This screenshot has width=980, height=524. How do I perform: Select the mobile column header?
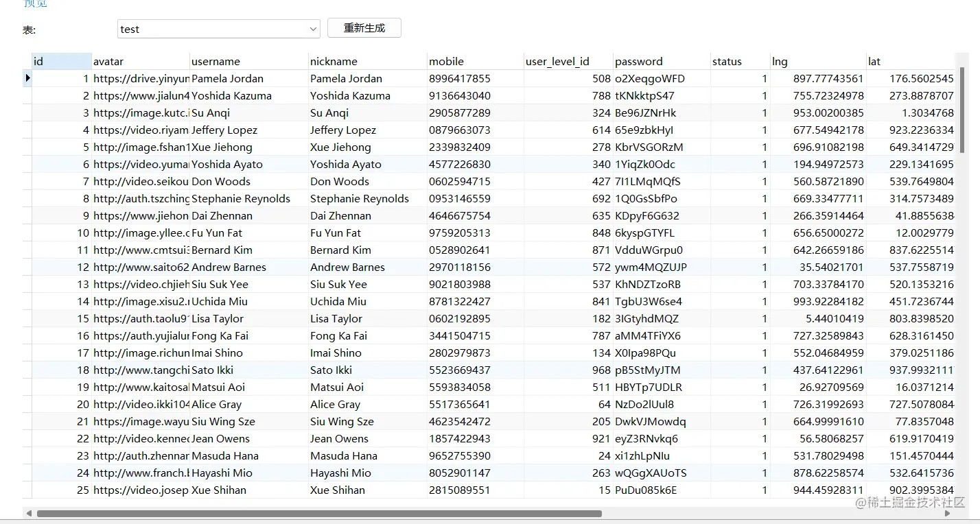click(x=476, y=61)
